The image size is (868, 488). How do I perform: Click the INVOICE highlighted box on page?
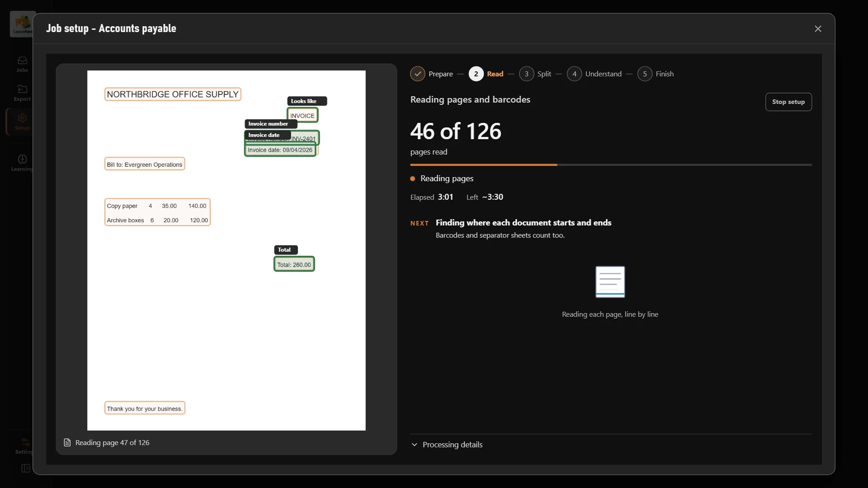pyautogui.click(x=302, y=115)
